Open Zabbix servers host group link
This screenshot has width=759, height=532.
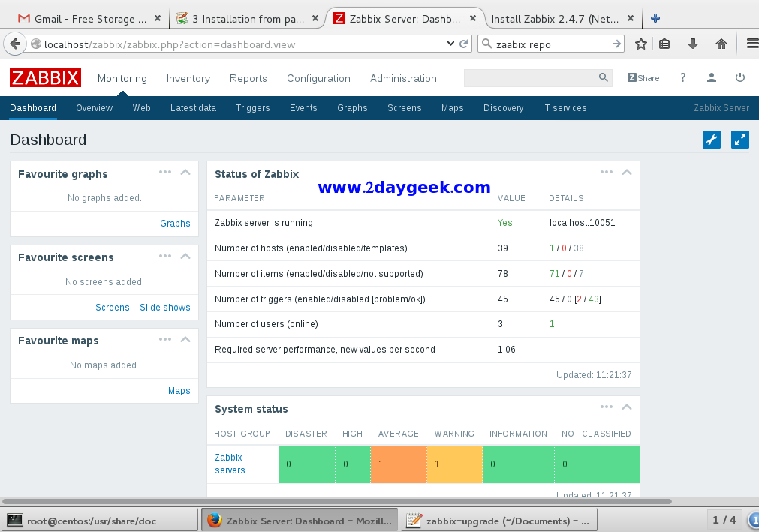click(x=230, y=464)
